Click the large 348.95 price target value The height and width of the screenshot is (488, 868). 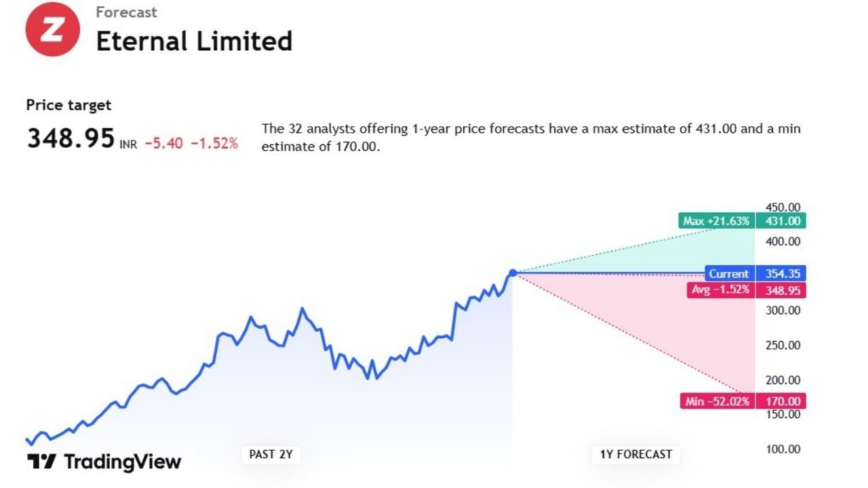point(71,138)
